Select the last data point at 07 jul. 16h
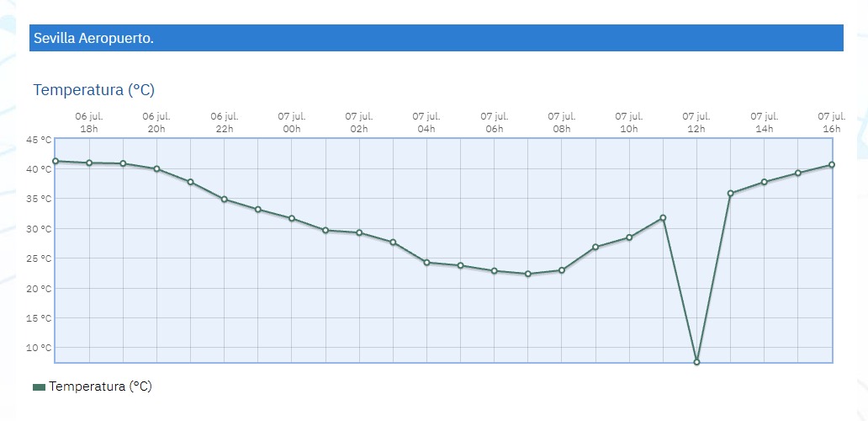 pos(832,164)
